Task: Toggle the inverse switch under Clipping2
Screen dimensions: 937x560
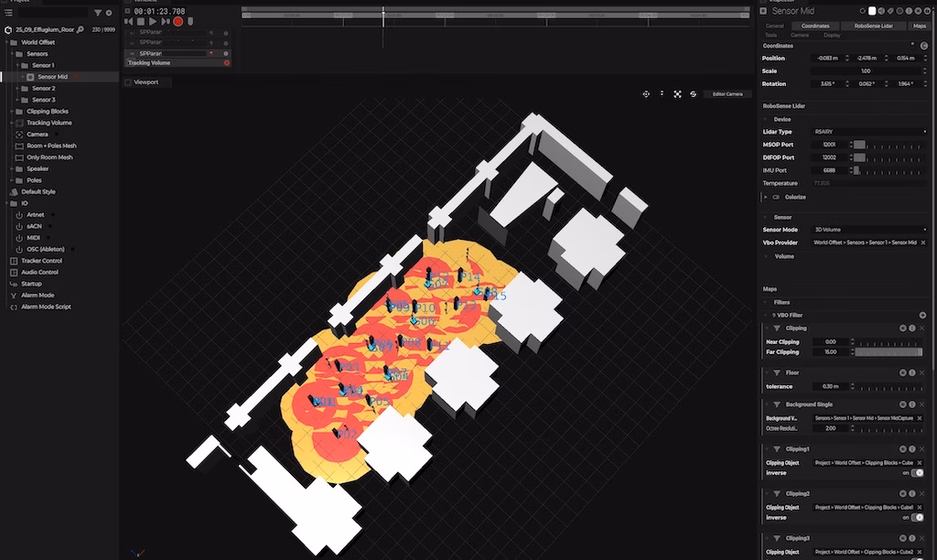Action: click(x=916, y=517)
